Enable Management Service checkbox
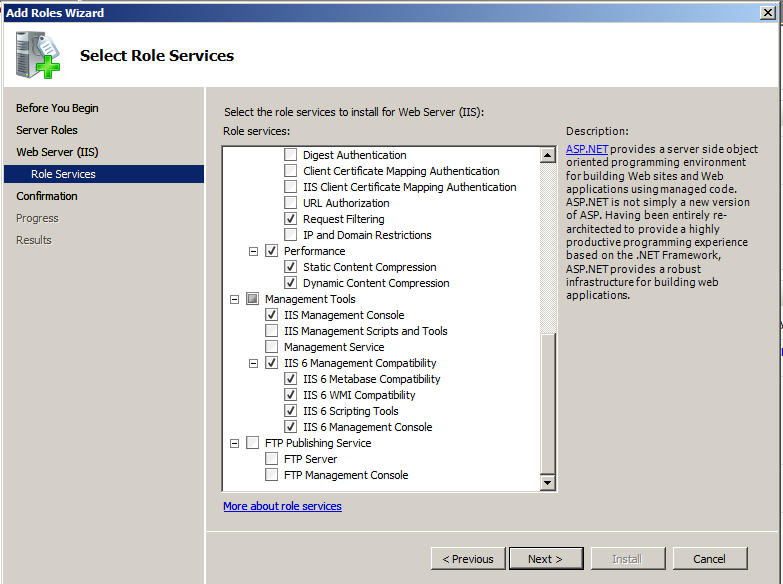The height and width of the screenshot is (584, 783). pyautogui.click(x=271, y=347)
